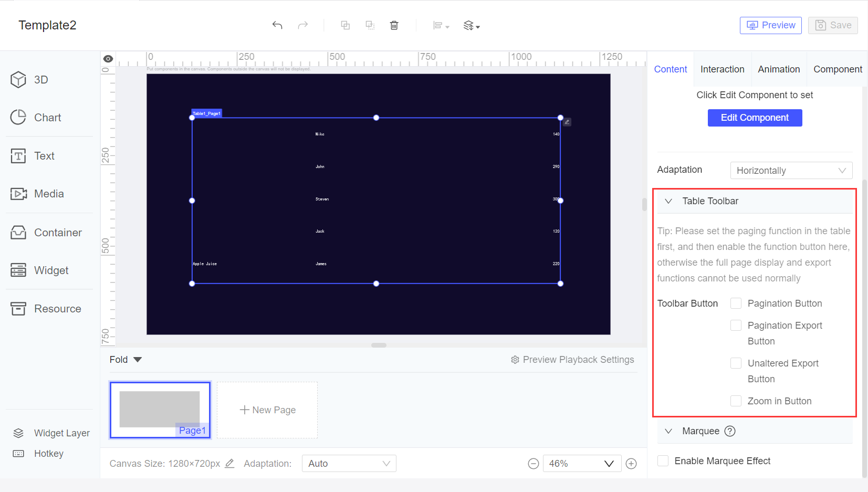Check the Zoom in Button option
This screenshot has height=492, width=868.
736,401
